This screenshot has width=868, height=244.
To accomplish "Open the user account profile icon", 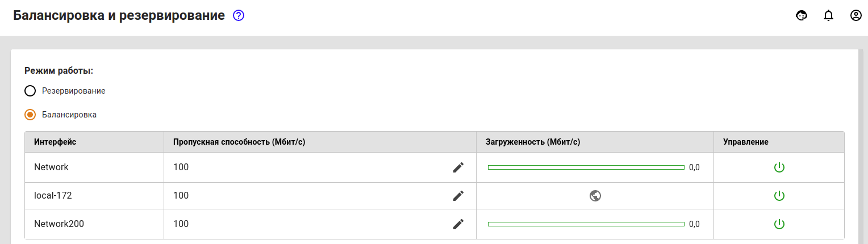I will tap(856, 16).
